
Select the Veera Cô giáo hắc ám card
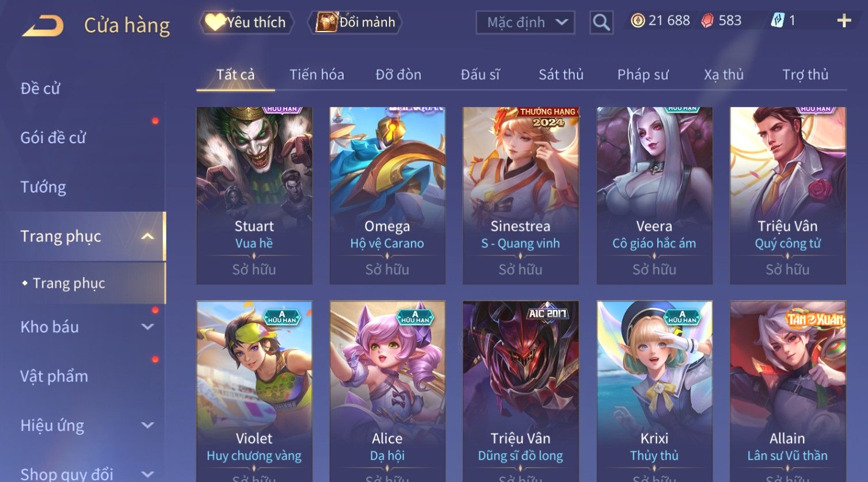click(x=654, y=196)
